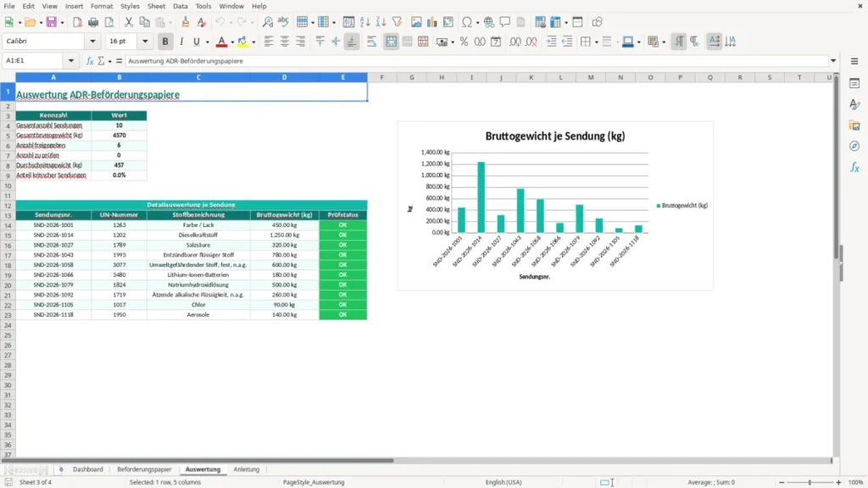Click column header D
Image resolution: width=868 pixels, height=488 pixels.
click(x=285, y=77)
